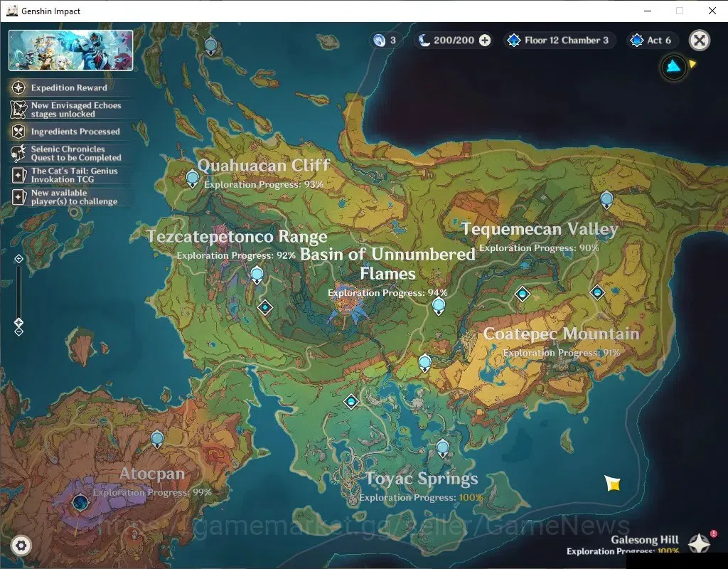Viewport: 728px width, 569px height.
Task: Open New Envisaged Echoes stages unlocked notice
Action: tap(70, 110)
